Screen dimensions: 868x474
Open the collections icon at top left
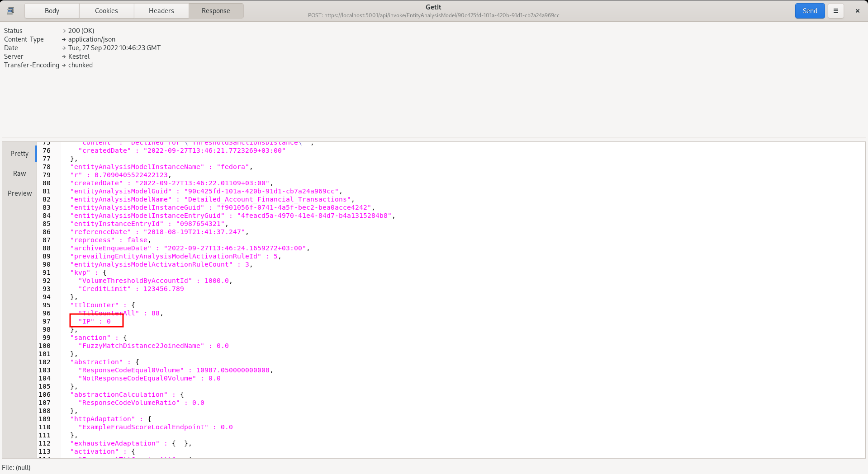click(10, 11)
